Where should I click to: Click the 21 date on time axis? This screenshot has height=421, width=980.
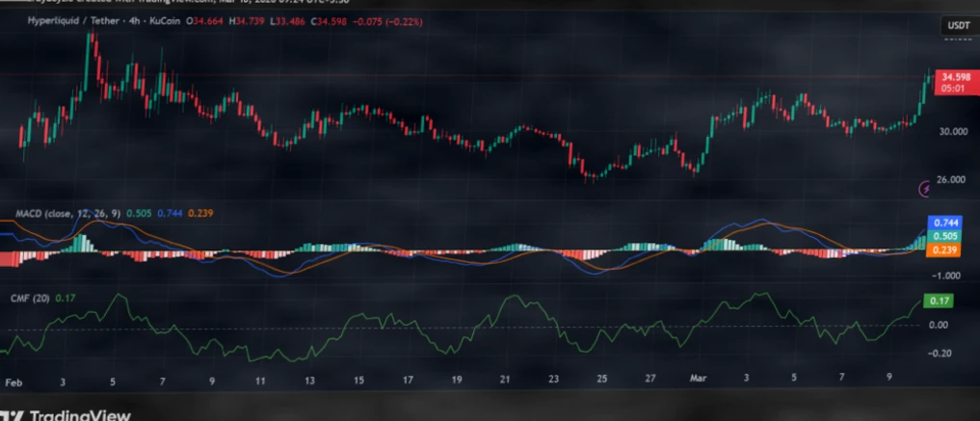click(x=505, y=380)
